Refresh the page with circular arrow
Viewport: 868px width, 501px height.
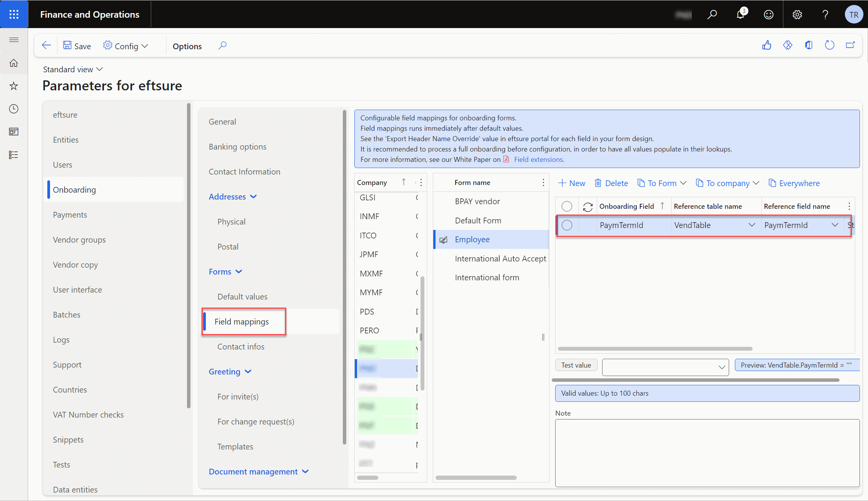pos(830,45)
